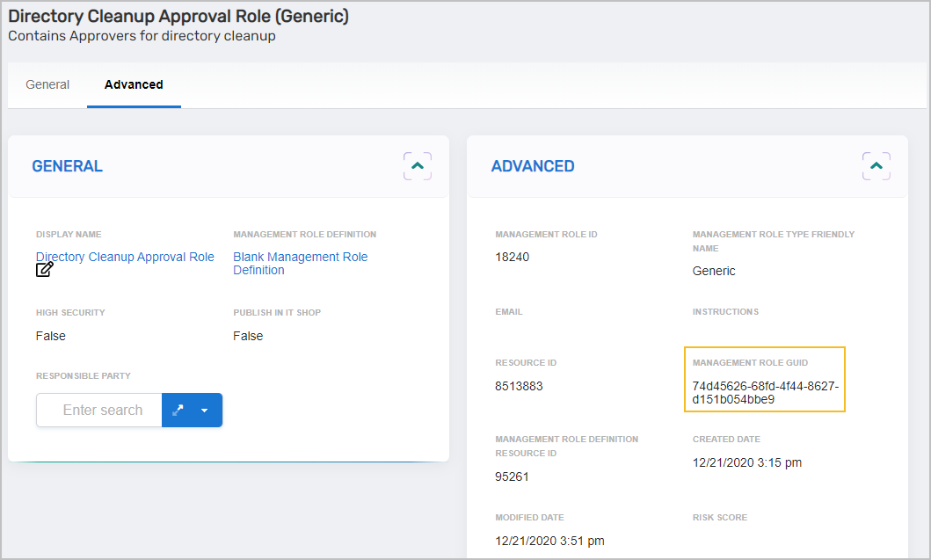
Task: Click the page title Directory Cleanup Approval Role (Generic)
Action: tap(178, 17)
